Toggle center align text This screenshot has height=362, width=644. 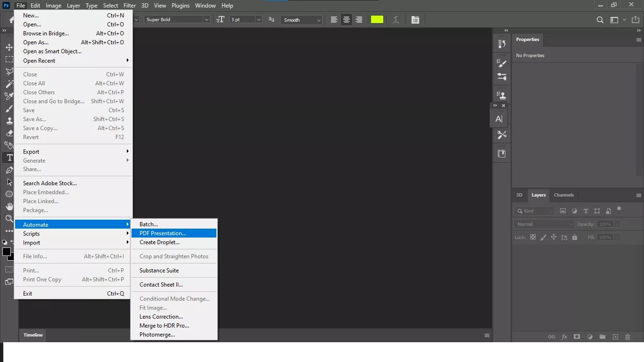tap(347, 20)
